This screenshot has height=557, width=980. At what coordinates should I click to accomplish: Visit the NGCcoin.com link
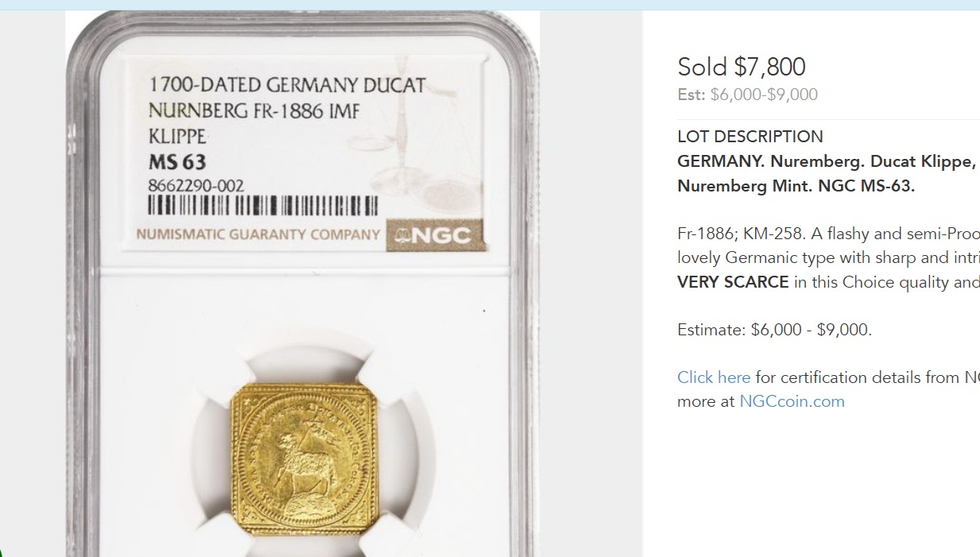[792, 401]
